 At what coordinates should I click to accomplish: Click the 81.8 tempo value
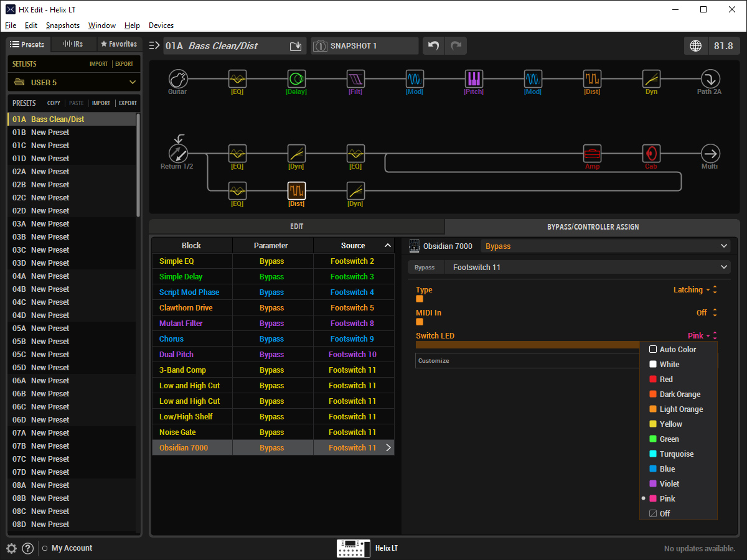723,46
